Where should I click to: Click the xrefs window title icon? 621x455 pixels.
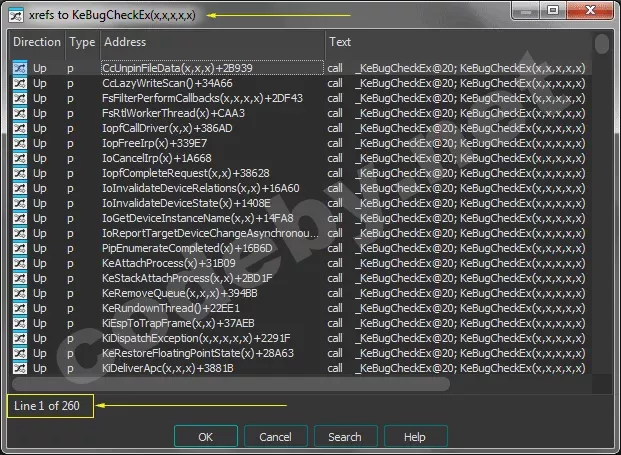(16, 15)
